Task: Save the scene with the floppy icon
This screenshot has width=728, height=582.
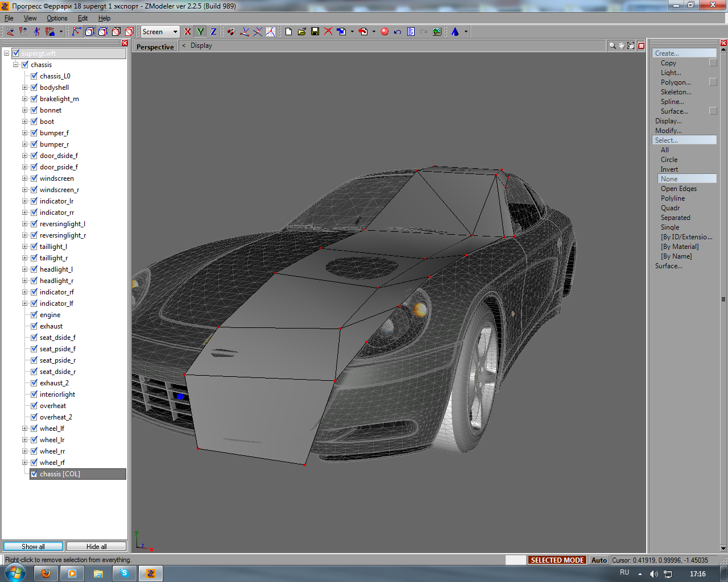Action: 315,32
